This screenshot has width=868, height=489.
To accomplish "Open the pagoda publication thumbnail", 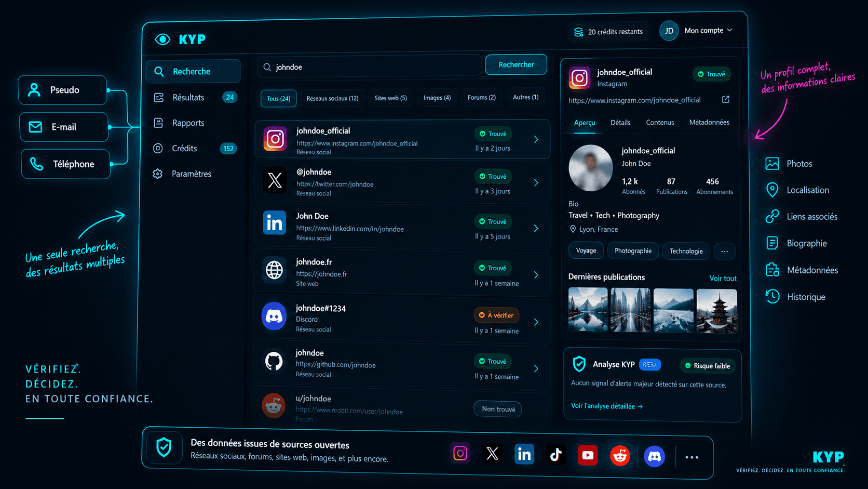I will coord(716,310).
